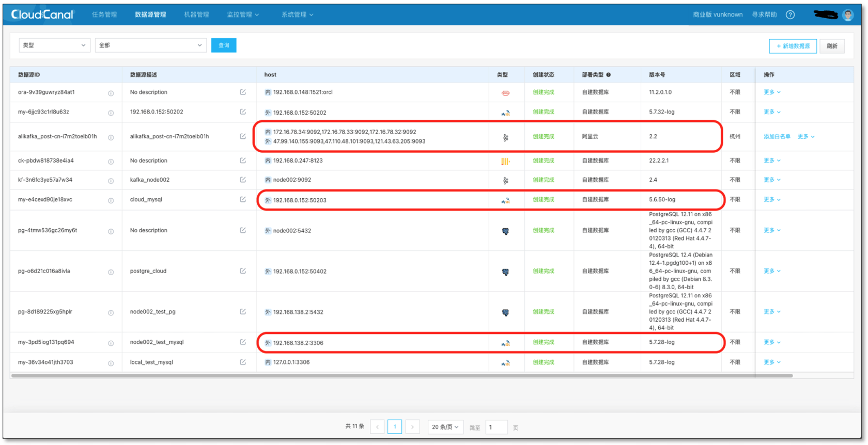Viewport: 868px width, 445px height.
Task: Show info for my-3pd5iog131pq694
Action: (x=111, y=343)
